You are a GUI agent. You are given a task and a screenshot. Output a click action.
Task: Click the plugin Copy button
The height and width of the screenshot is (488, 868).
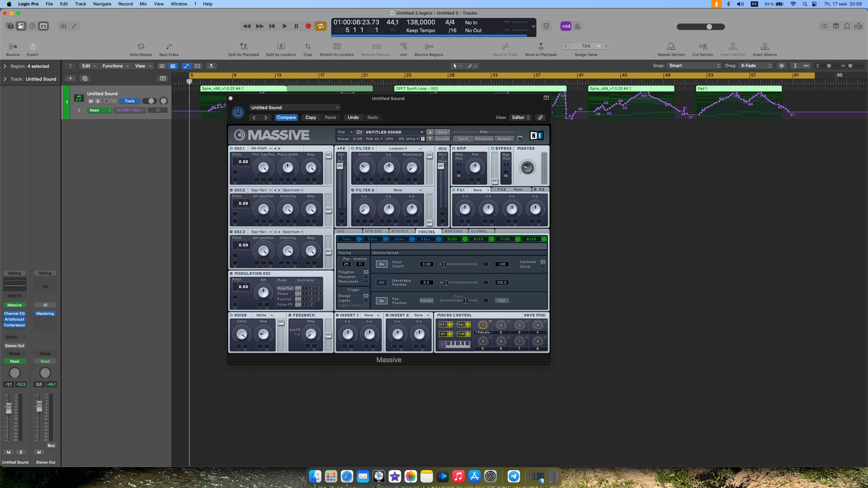click(311, 118)
